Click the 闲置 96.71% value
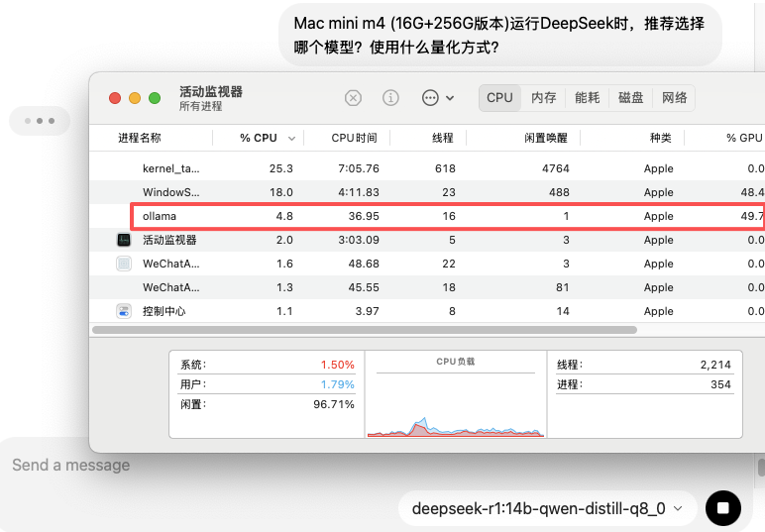Screen dimensions: 765x532 [x=334, y=404]
